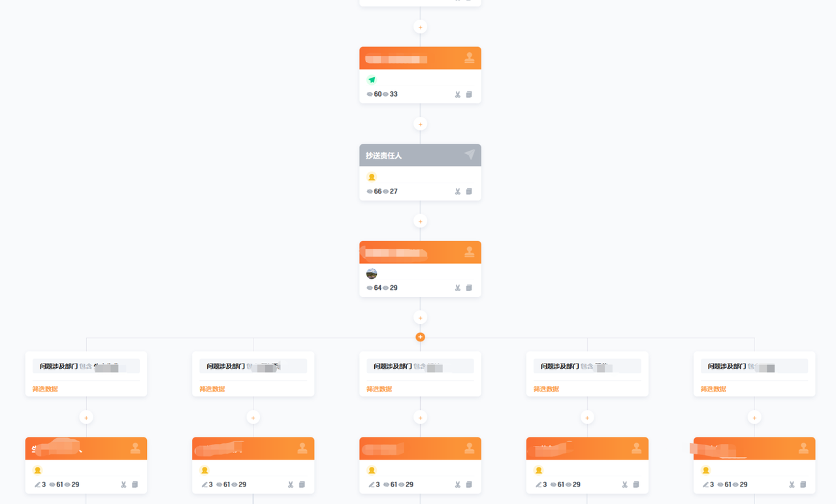
Task: Add node with plus directly below 抄送责任人
Action: pos(420,221)
